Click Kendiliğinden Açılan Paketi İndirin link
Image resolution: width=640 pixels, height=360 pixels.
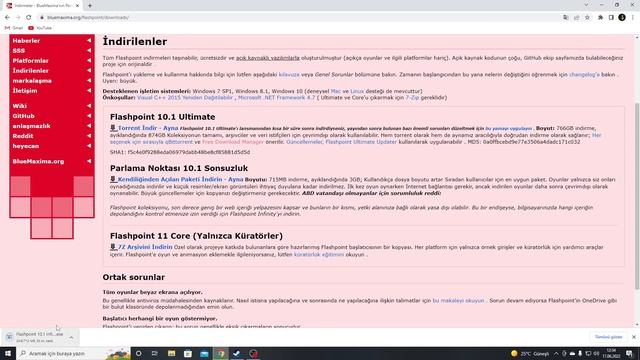[171, 180]
